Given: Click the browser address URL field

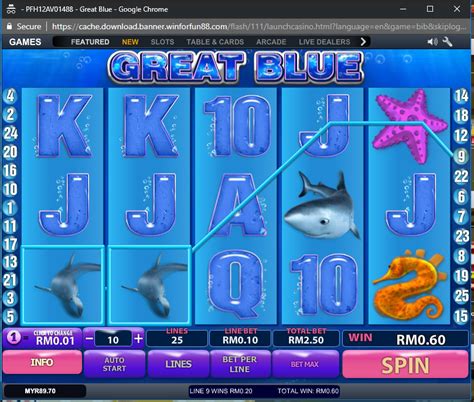Looking at the screenshot, I should [259, 26].
